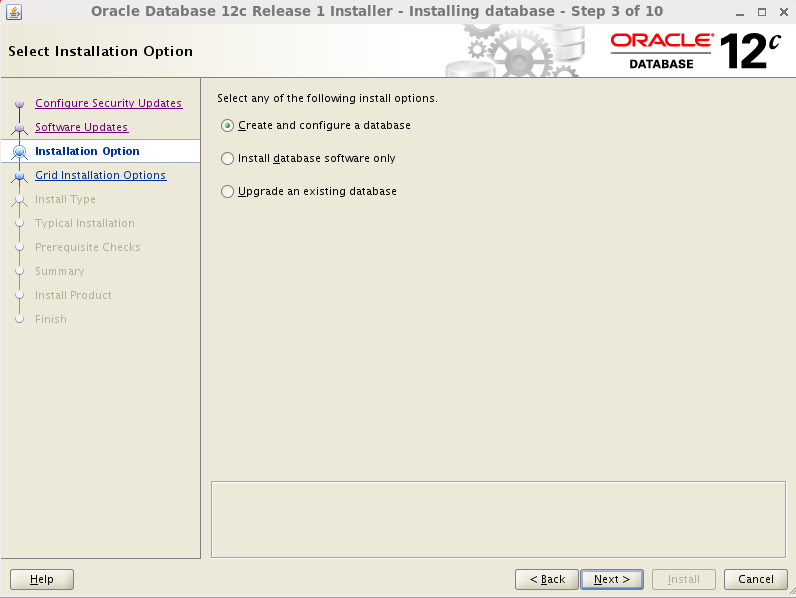This screenshot has width=796, height=598.
Task: Close the installer window
Action: (783, 12)
